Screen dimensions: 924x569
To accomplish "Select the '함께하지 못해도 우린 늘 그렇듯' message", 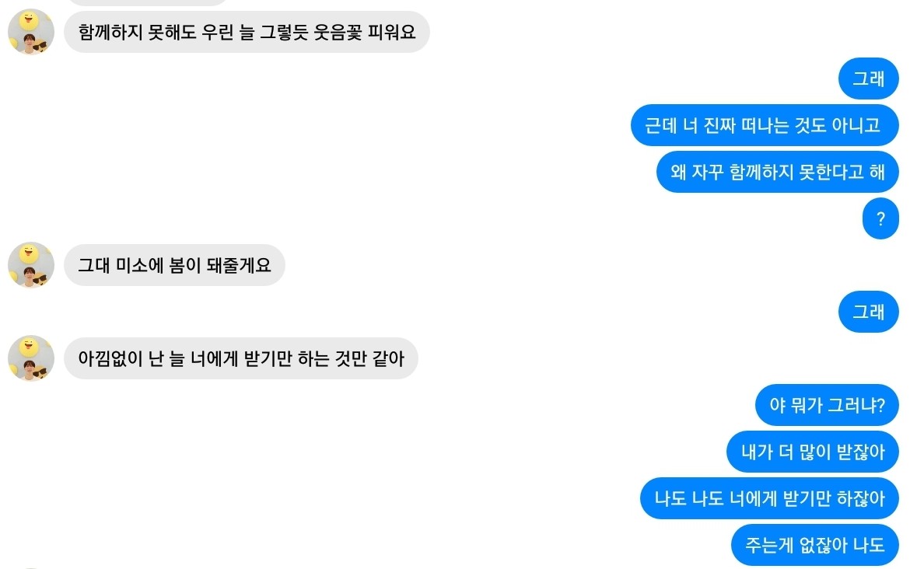I will click(x=247, y=32).
